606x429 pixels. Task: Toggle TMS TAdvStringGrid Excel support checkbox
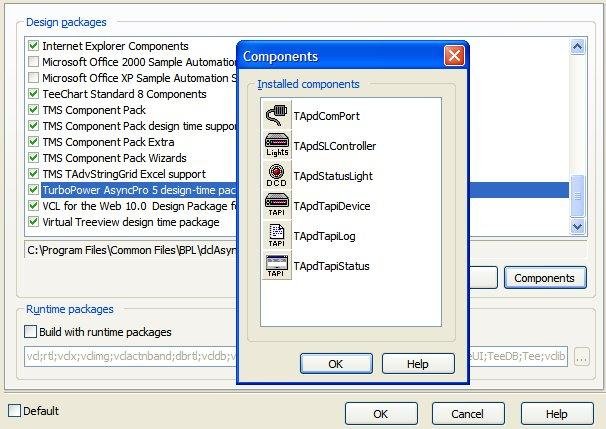[34, 174]
